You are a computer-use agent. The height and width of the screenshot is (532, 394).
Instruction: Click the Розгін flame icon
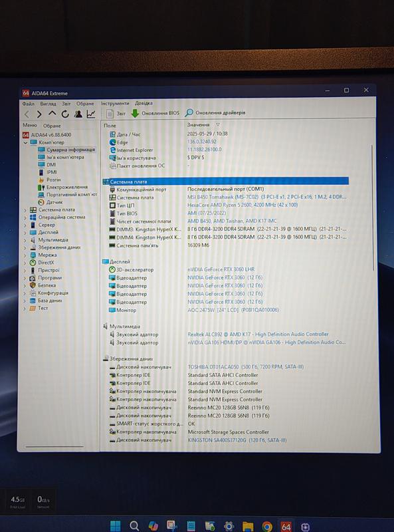pyautogui.click(x=41, y=180)
